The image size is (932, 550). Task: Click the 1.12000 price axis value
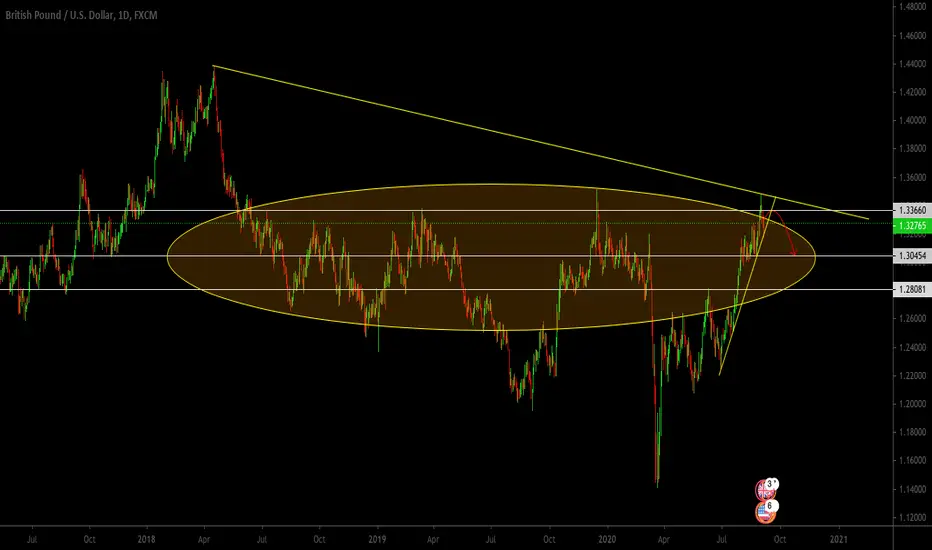point(912,517)
